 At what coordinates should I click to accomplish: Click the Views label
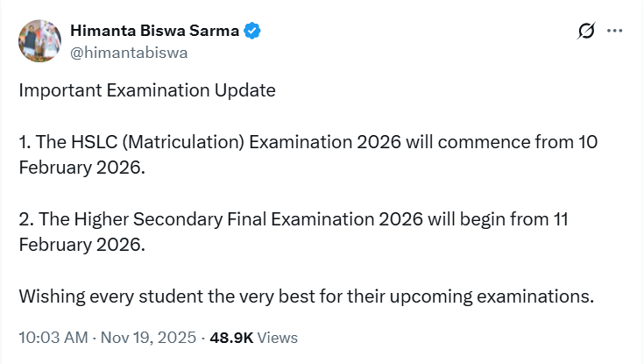(x=277, y=338)
